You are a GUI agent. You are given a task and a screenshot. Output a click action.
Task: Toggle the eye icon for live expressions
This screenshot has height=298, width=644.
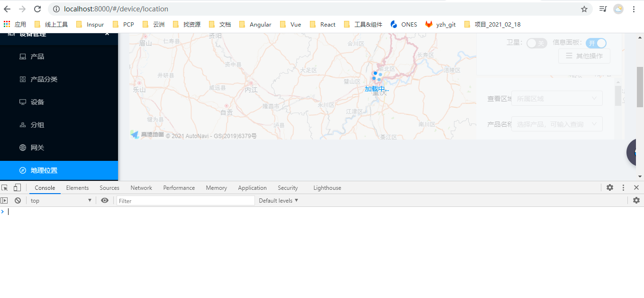[105, 200]
